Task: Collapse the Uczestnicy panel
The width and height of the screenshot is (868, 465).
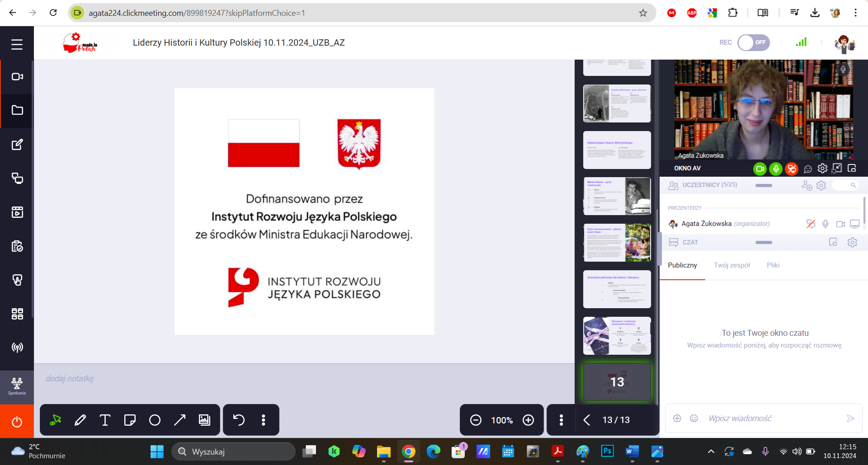Action: [764, 185]
